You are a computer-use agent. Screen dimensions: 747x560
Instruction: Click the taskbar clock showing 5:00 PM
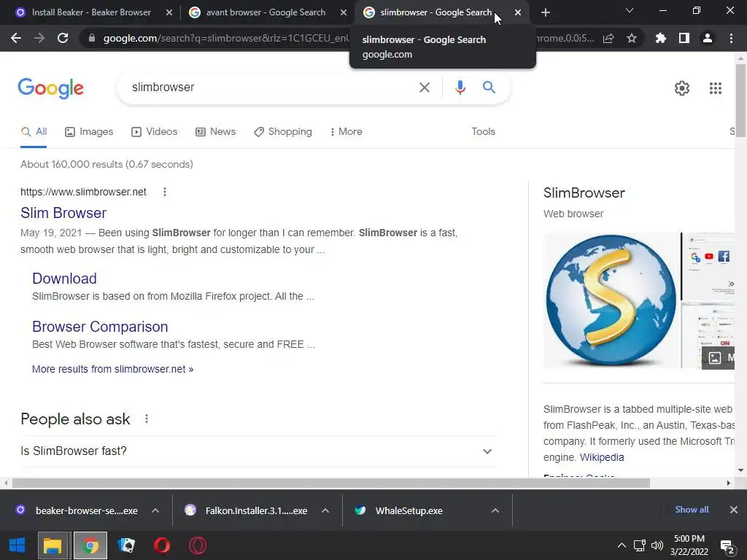click(689, 545)
